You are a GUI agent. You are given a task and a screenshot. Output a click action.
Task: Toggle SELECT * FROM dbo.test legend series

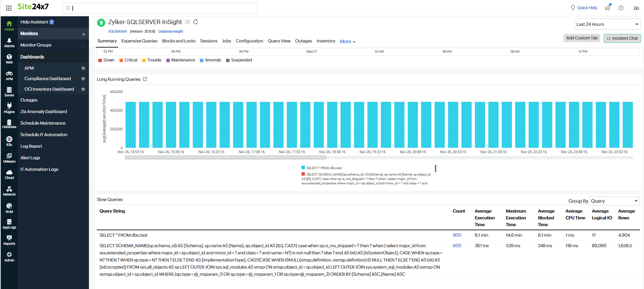[x=321, y=168]
